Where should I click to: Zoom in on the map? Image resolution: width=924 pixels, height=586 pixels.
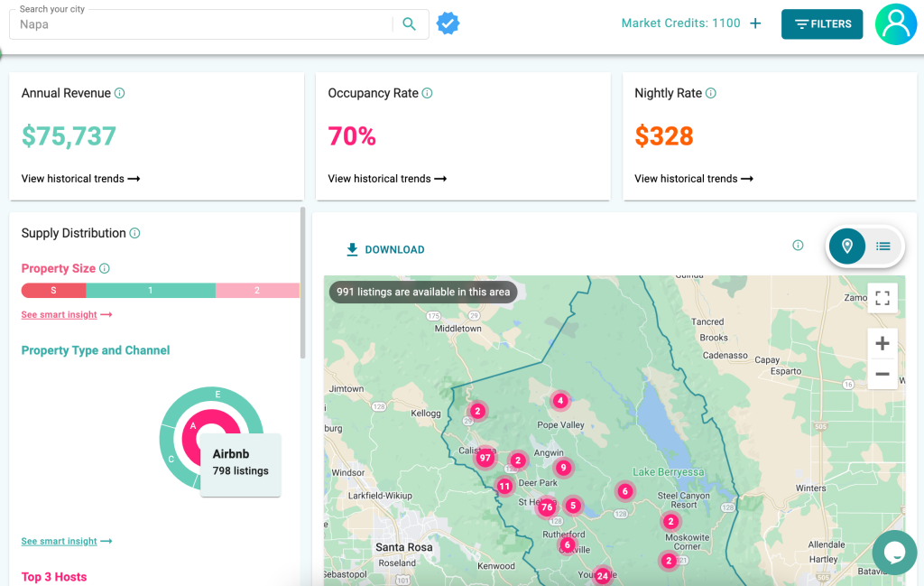[x=882, y=344]
